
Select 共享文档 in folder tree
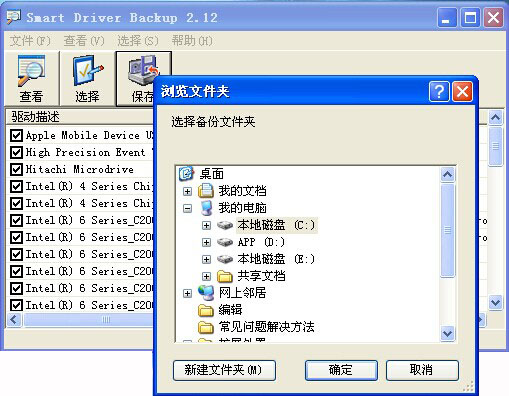[x=261, y=276]
